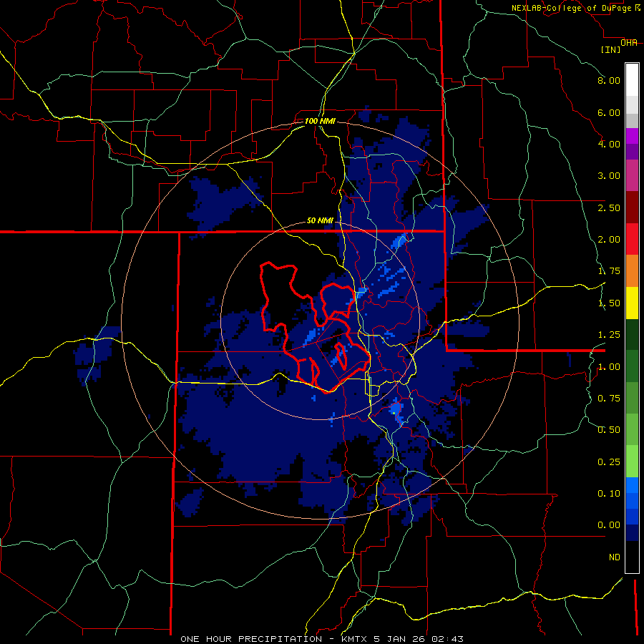Click the 0.00 legend value
This screenshot has height=644, width=644.
click(609, 525)
